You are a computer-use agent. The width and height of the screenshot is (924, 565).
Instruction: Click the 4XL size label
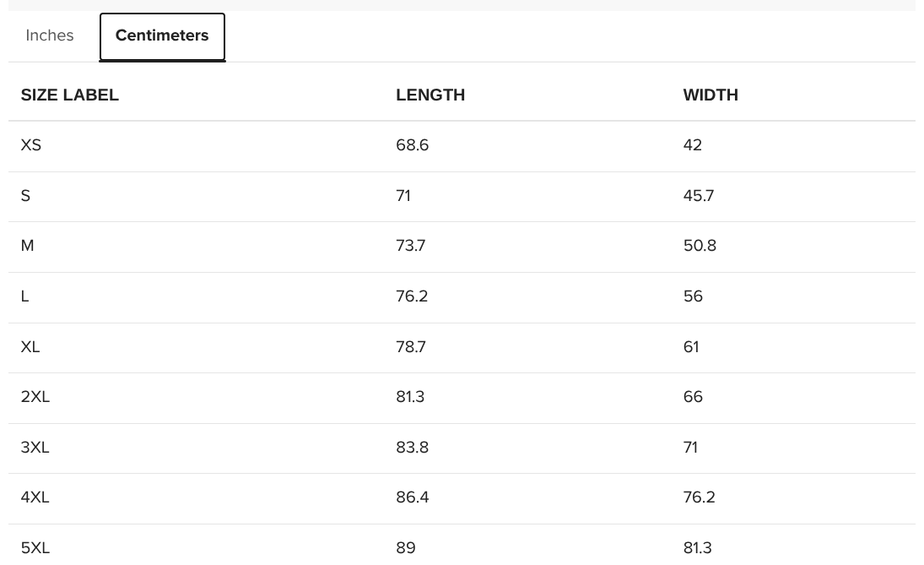pyautogui.click(x=35, y=497)
